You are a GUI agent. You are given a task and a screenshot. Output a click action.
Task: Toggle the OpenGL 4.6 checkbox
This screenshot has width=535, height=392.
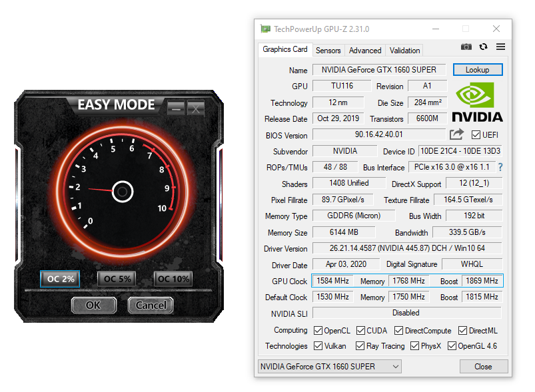452,345
